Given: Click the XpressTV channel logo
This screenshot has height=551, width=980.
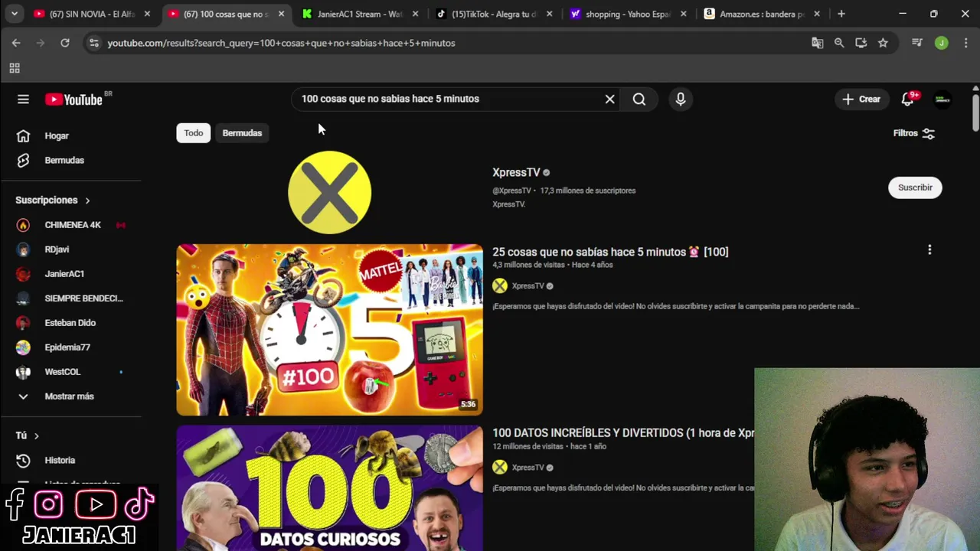Looking at the screenshot, I should coord(329,192).
